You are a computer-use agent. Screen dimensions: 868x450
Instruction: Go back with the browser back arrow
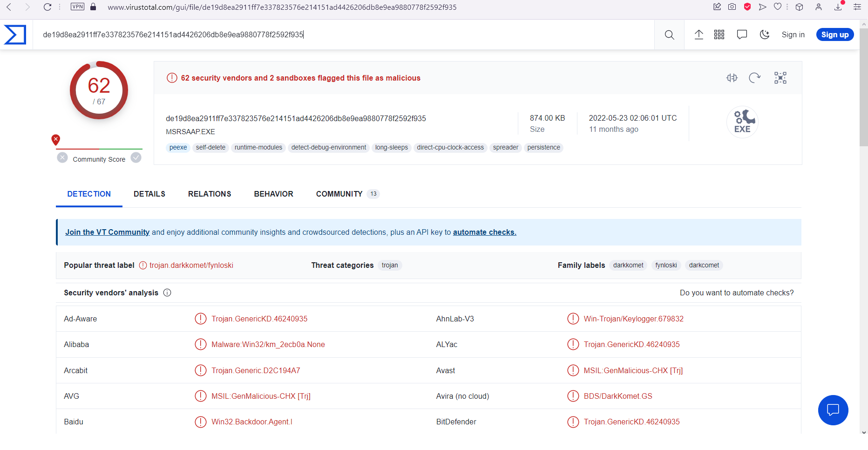coord(9,7)
